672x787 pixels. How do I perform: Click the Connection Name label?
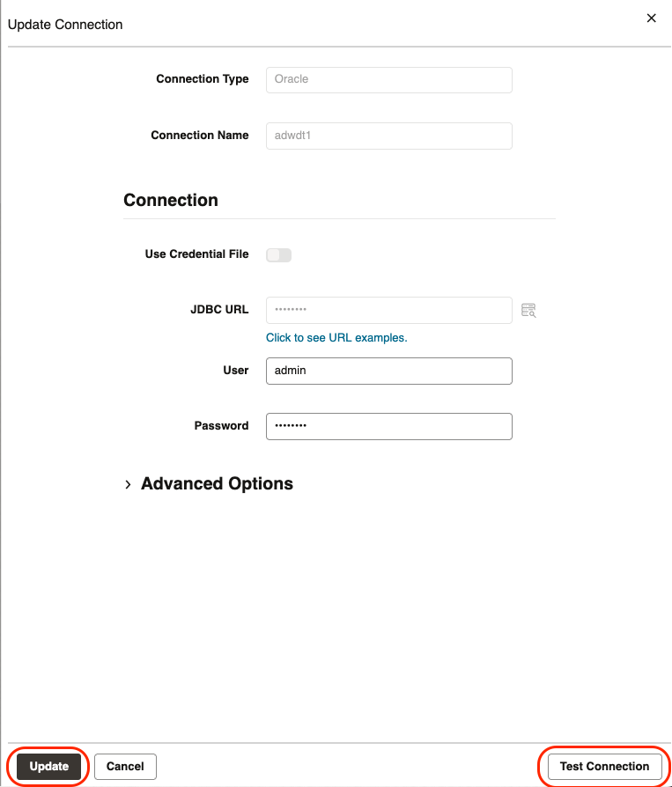point(199,136)
